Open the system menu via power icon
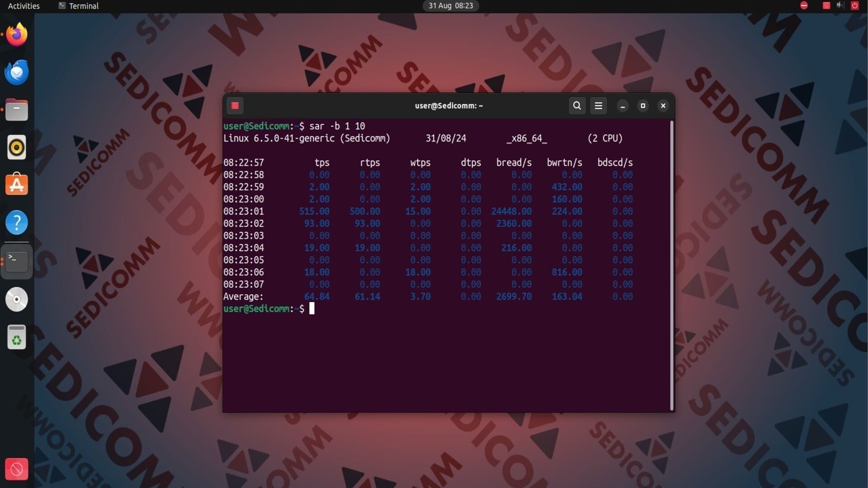Screen dimensions: 868x488 point(854,5)
